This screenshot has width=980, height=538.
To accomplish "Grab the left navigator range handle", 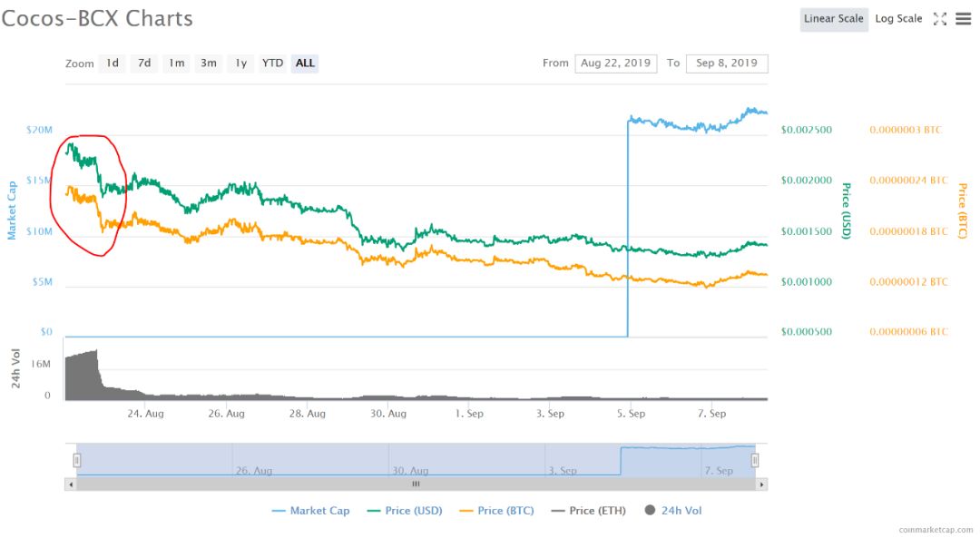I will point(77,461).
